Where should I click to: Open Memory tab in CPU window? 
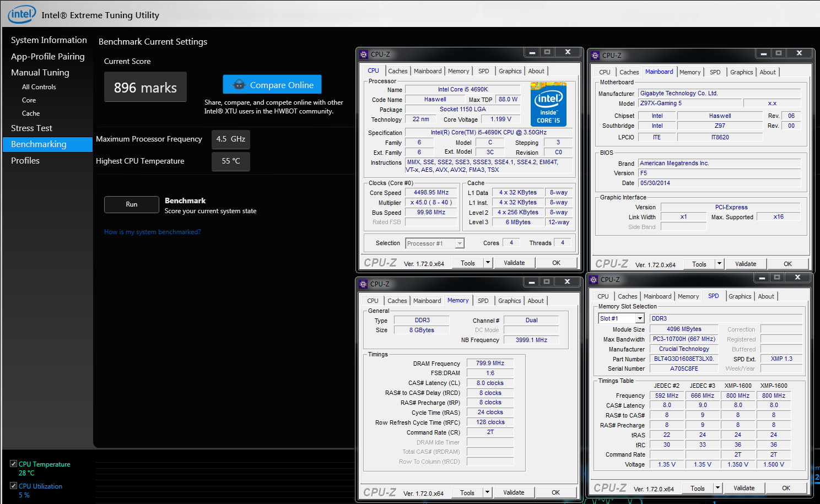[x=458, y=71]
